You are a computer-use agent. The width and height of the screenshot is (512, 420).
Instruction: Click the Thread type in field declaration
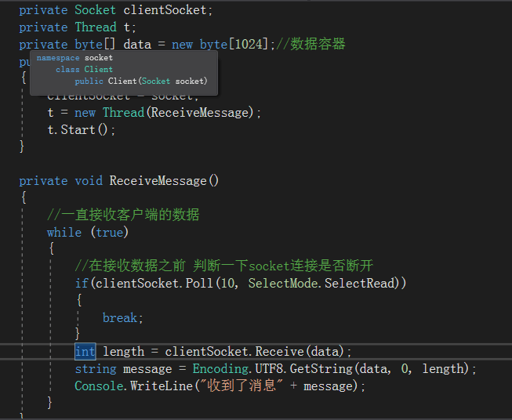pos(96,27)
